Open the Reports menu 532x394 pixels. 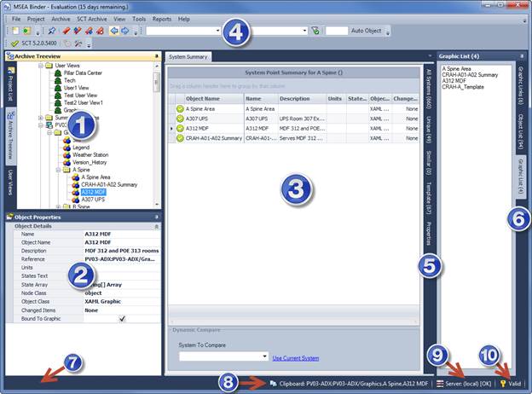click(161, 18)
